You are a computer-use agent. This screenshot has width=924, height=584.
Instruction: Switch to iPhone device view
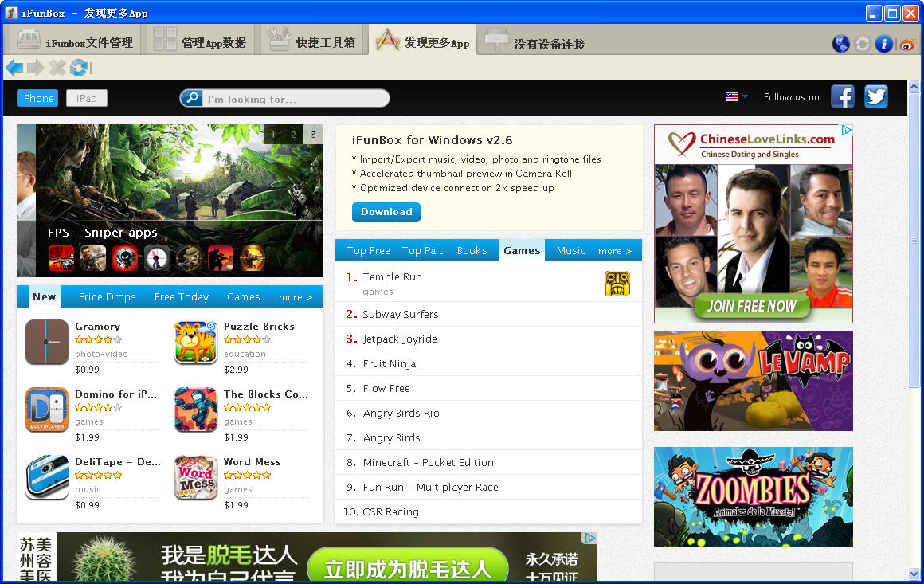pos(37,99)
